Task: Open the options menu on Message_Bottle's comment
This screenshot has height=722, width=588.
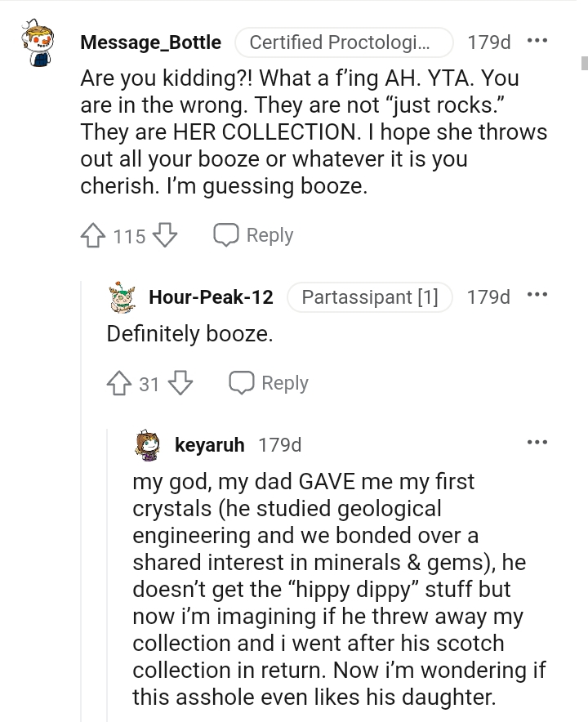Action: tap(537, 41)
